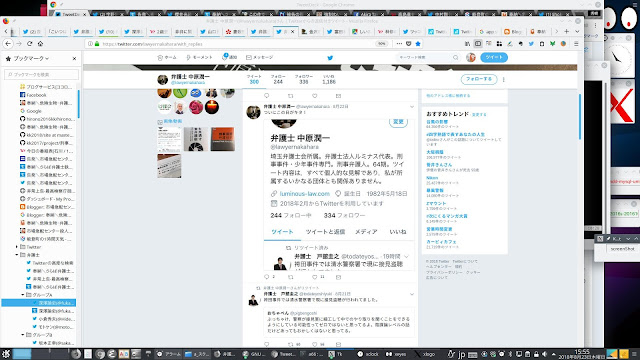This screenshot has width=640, height=360.
Task: Open the カービィカフェ trend link
Action: coord(441,242)
